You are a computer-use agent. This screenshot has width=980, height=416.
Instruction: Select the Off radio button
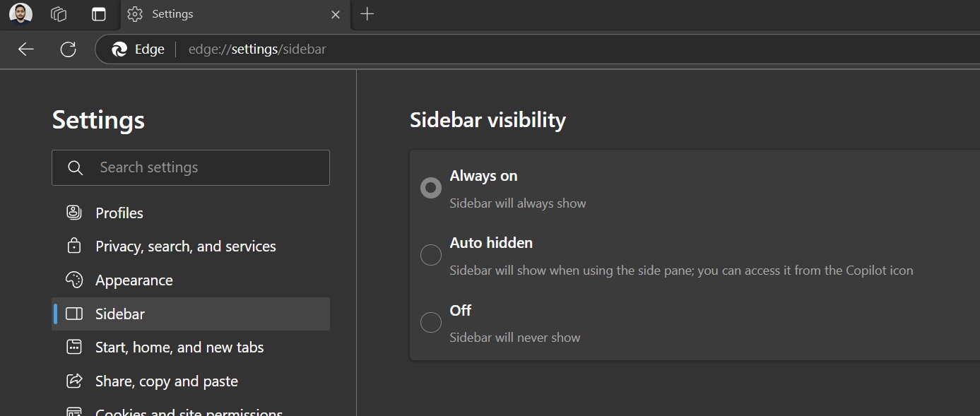click(x=431, y=322)
